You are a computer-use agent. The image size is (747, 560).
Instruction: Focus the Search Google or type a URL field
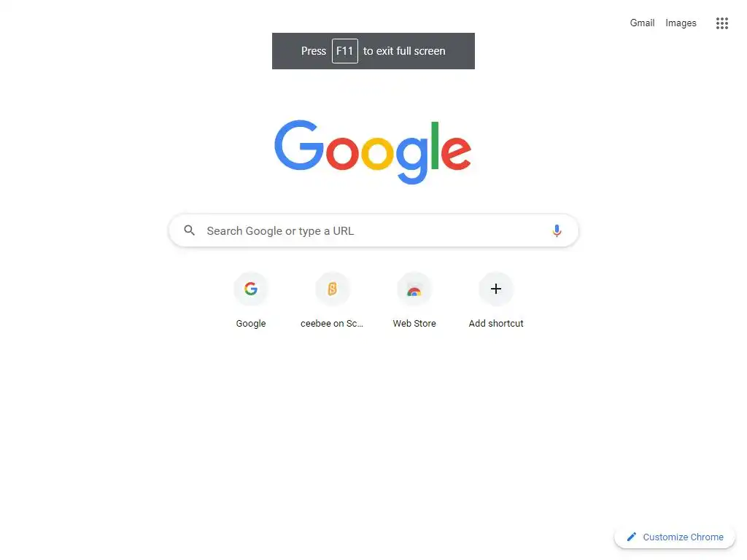373,230
